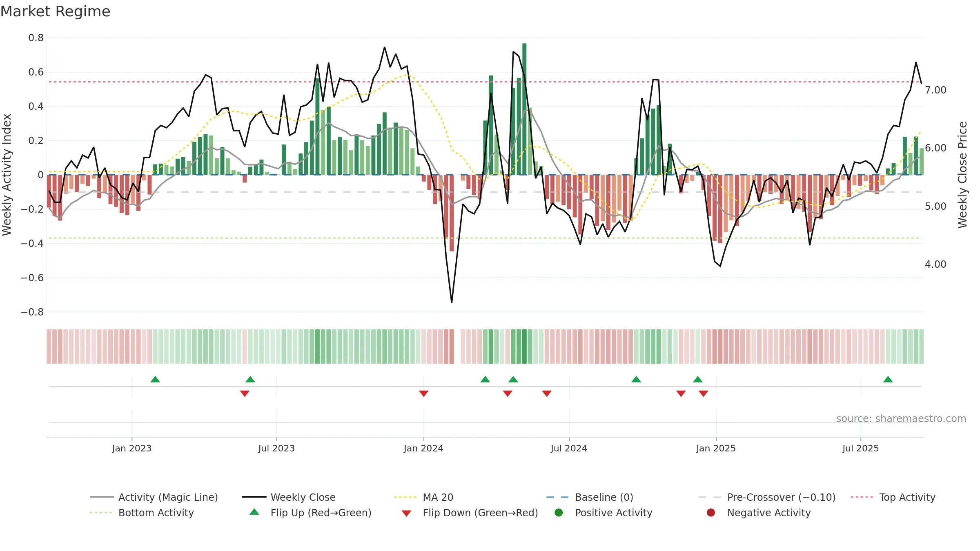
Task: Click the Jul 2023 x-axis label
Action: [276, 448]
